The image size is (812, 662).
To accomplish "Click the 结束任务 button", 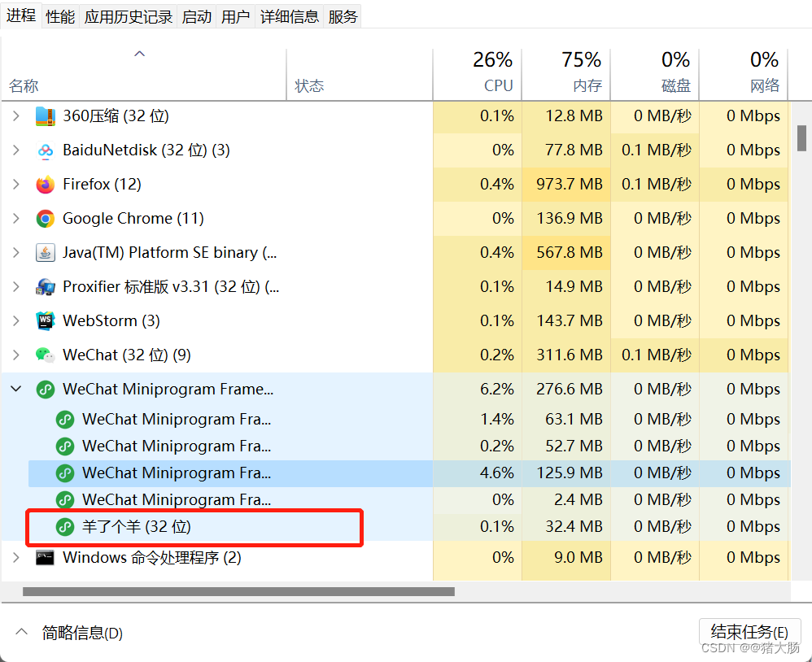I will pos(749,632).
